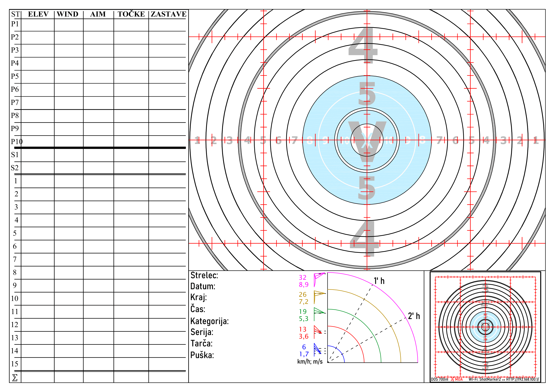This screenshot has width=555, height=392.
Task: Click the Datum: label
Action: tap(203, 287)
